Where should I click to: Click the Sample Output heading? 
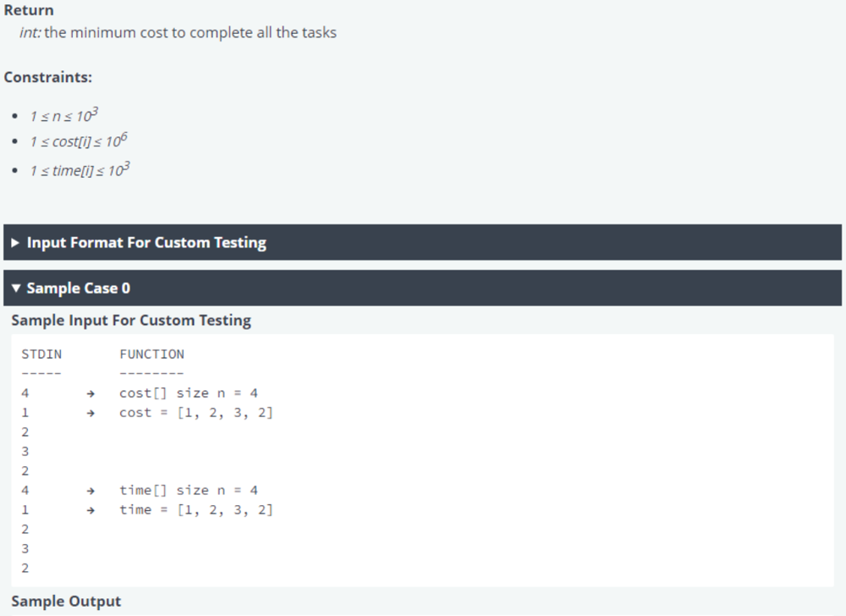coord(66,602)
